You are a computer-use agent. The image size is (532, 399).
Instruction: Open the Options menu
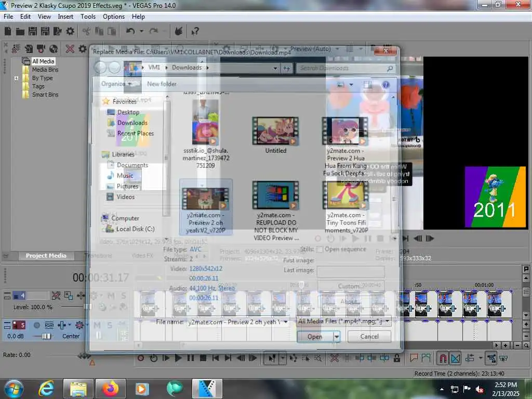pyautogui.click(x=114, y=17)
